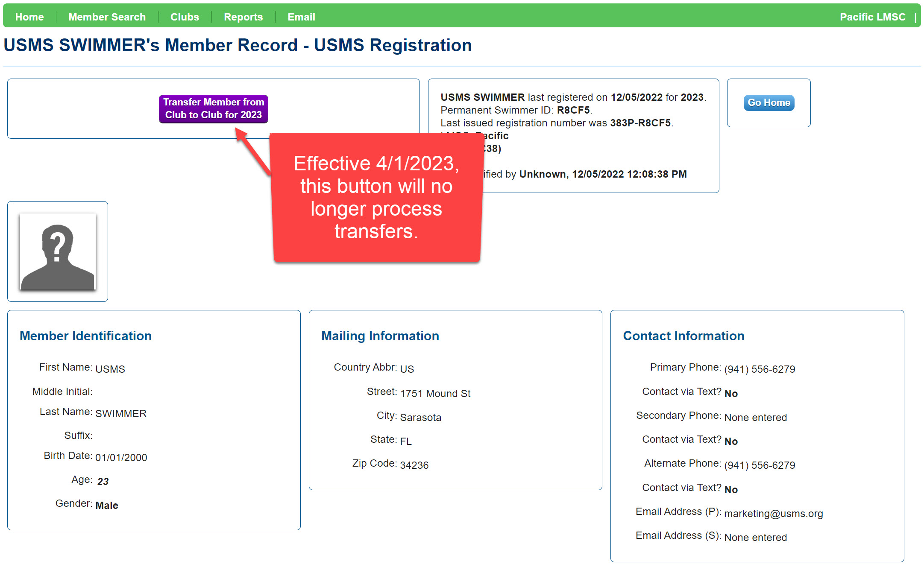Click the modified timestamp 12/05/2022 12:08:38 PM

coord(629,174)
